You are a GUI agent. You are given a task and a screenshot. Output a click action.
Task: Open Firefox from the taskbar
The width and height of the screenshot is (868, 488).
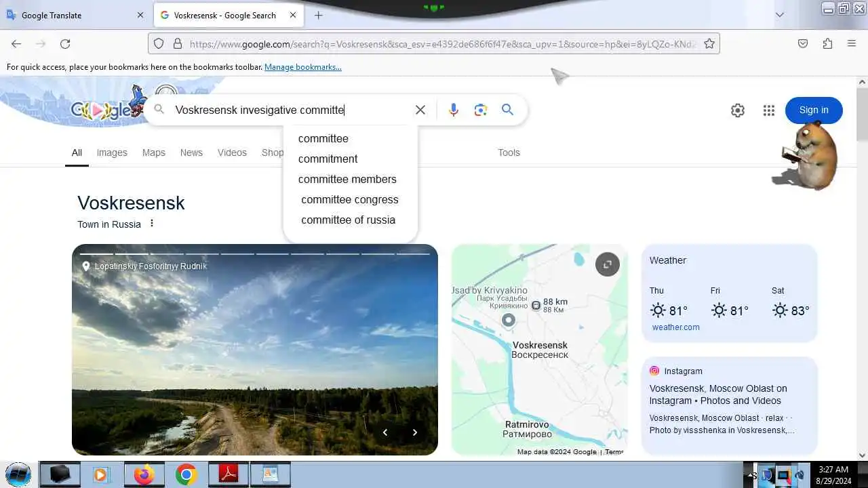[x=144, y=474]
